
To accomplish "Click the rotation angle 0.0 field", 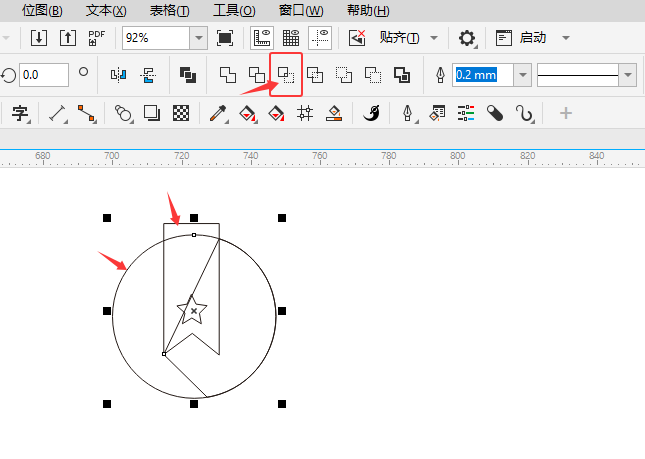I will click(x=44, y=75).
